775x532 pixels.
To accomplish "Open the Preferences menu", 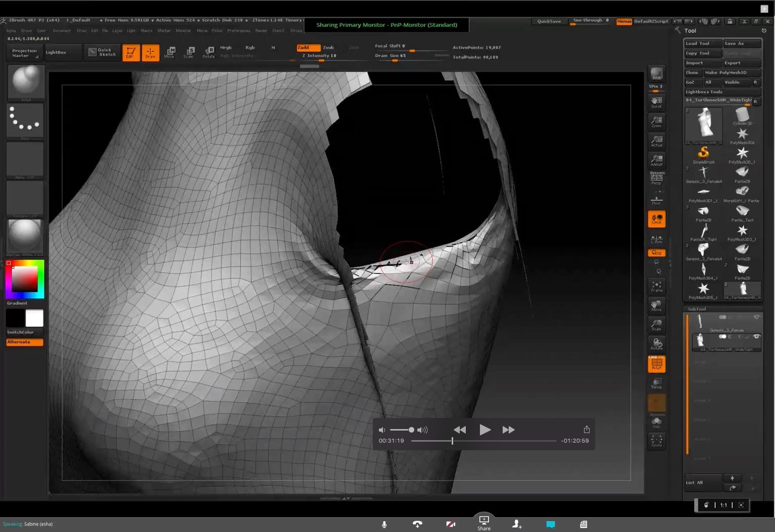I will [238, 31].
